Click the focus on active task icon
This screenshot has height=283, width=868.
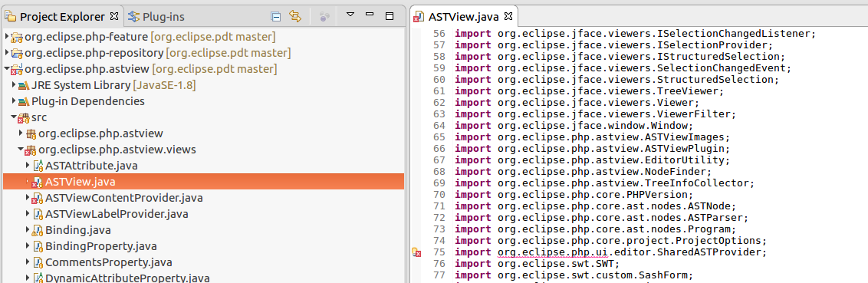325,17
